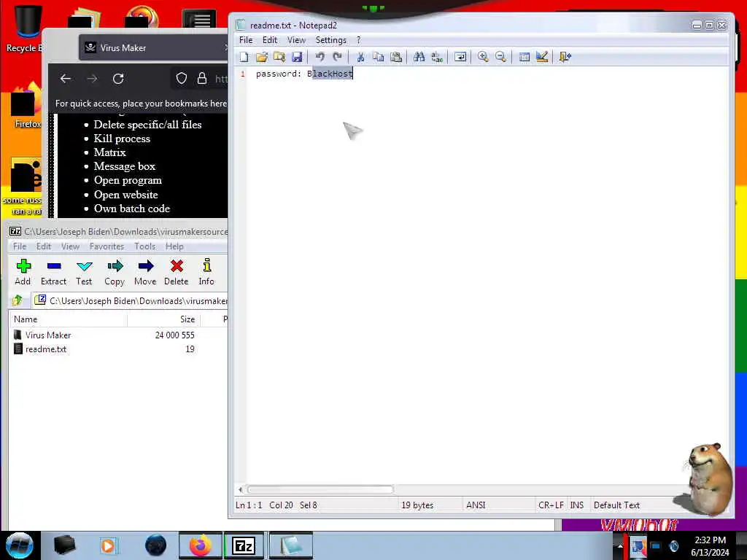Click the shield tracking protection icon in Firefox
Screen dimensions: 747x560
click(182, 79)
